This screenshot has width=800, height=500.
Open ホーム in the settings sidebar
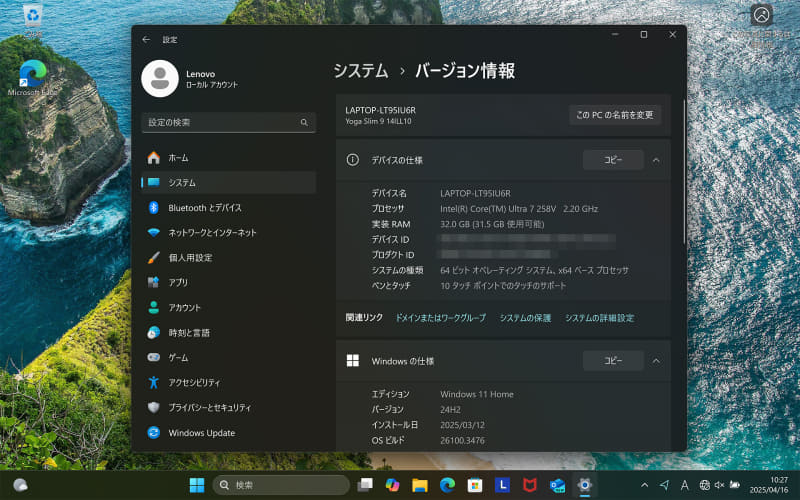[229, 158]
